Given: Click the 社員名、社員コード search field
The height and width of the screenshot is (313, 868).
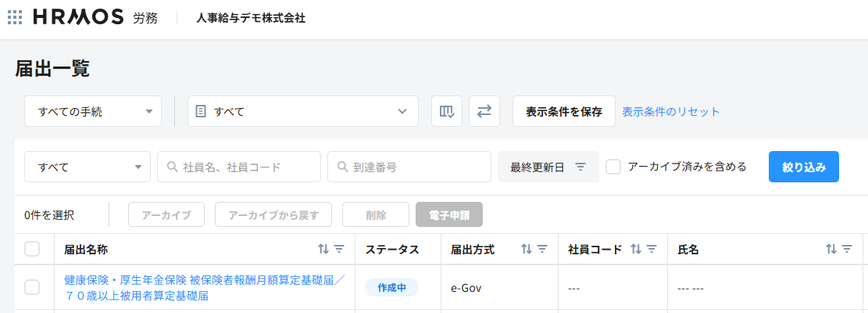Looking at the screenshot, I should tap(239, 167).
